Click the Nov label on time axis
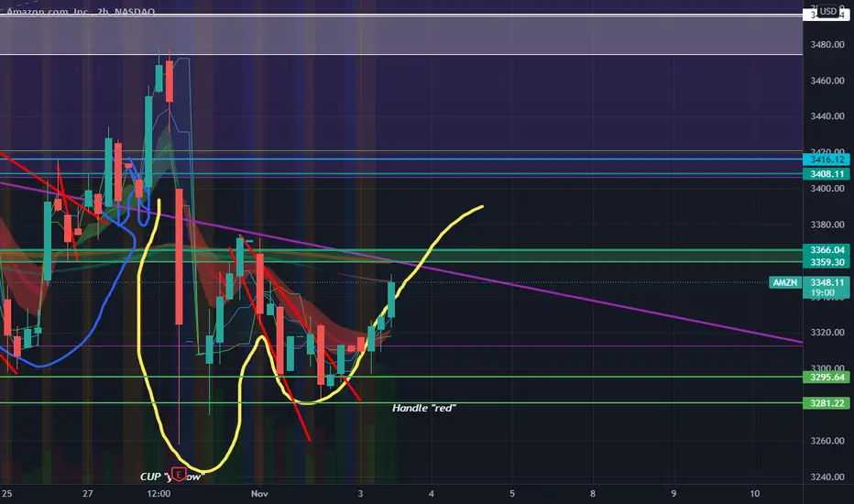 click(x=259, y=494)
